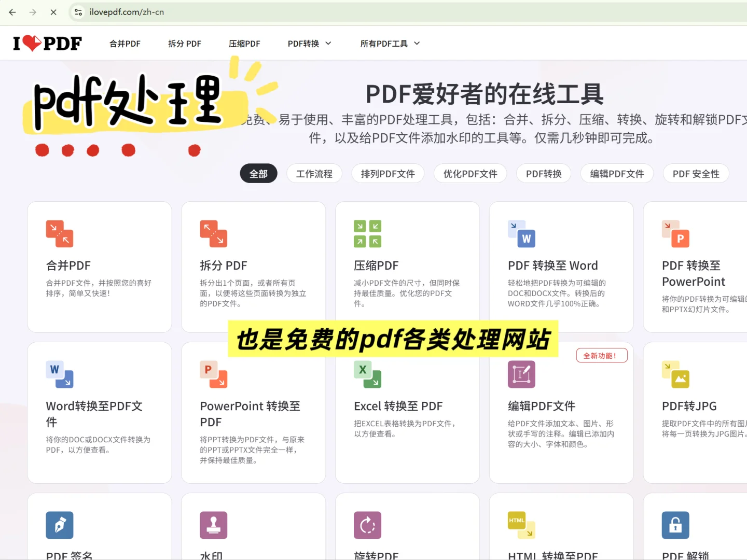Screen dimensions: 747x560
Task: Open 合并PDF in top navigation
Action: (125, 44)
